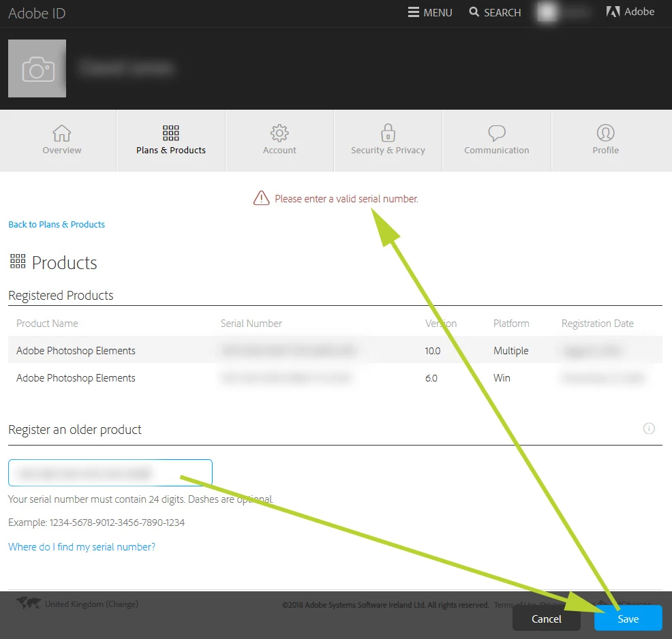
Task: Click the Adobe ID title
Action: point(37,13)
